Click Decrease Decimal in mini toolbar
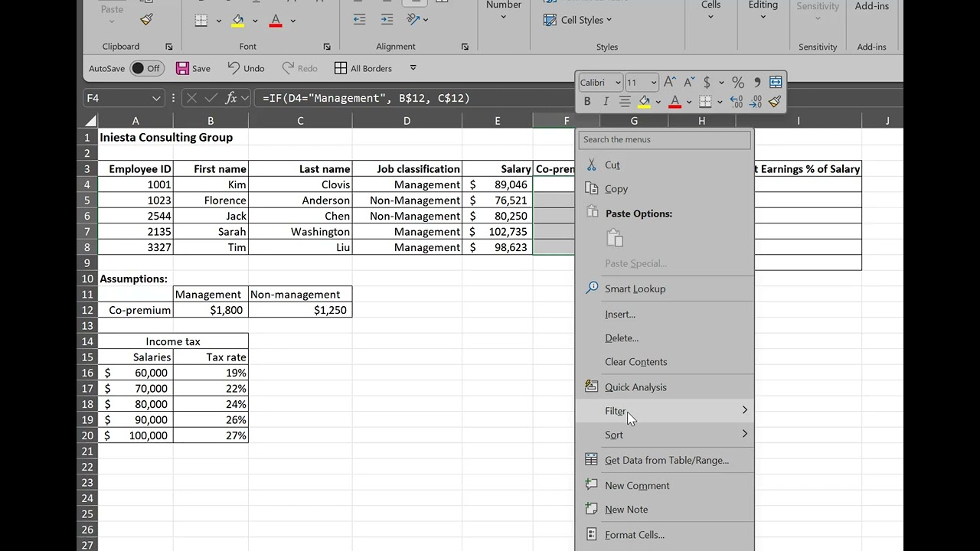The image size is (980, 551). coord(756,102)
